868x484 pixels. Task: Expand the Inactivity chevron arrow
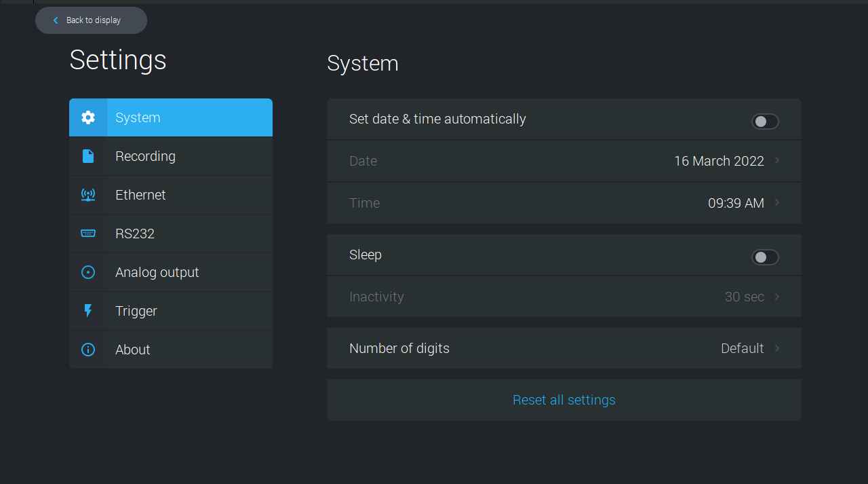777,297
